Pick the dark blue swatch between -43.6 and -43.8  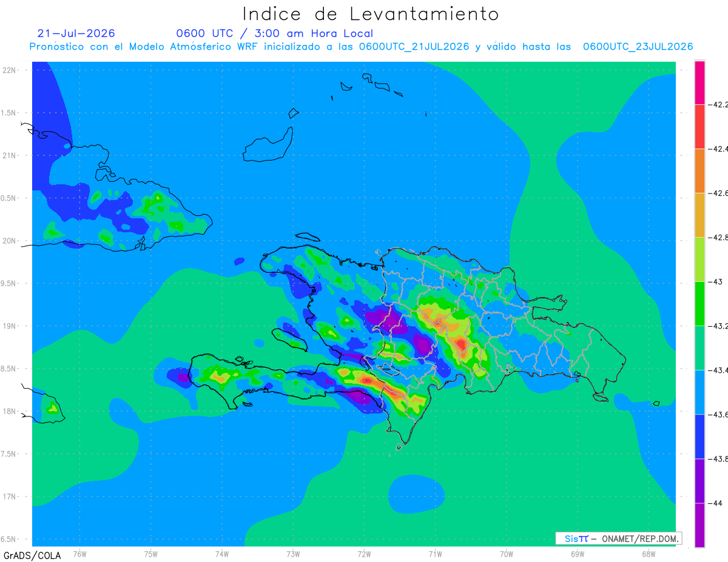[x=699, y=437]
